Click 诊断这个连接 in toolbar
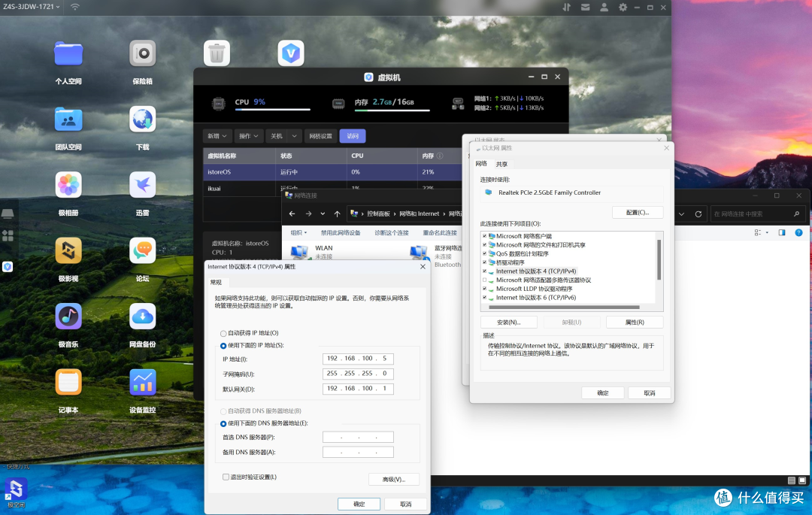The image size is (812, 515). pyautogui.click(x=392, y=233)
